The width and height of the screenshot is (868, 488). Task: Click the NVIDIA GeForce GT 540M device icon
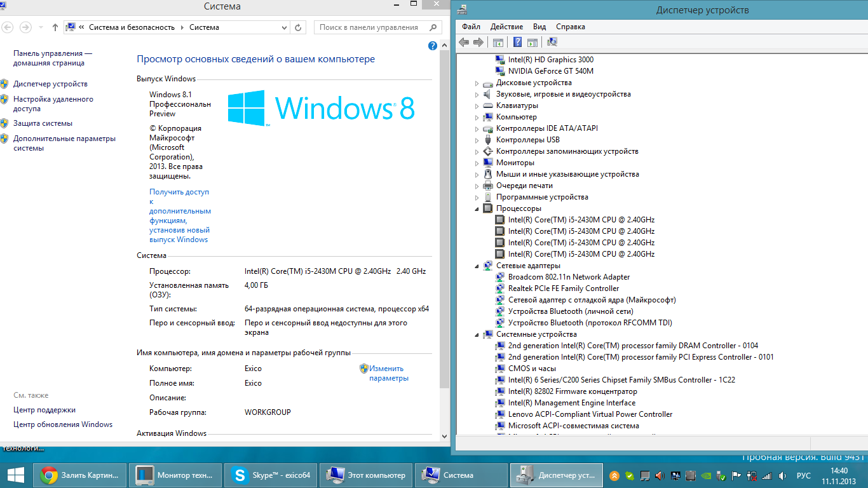501,71
